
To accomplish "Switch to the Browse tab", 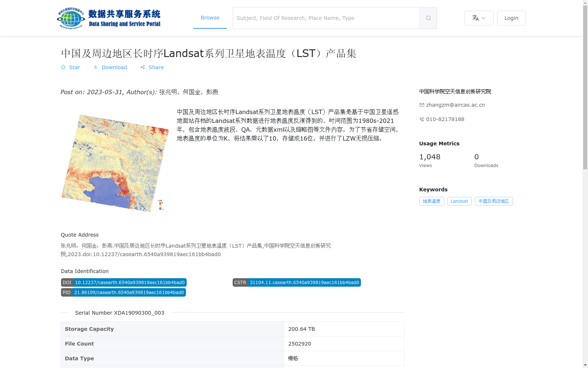I will click(x=210, y=18).
